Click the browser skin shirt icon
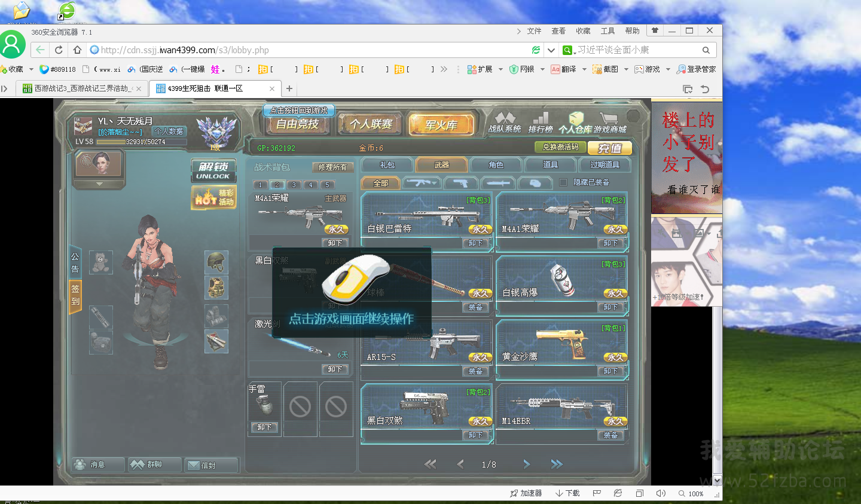This screenshot has height=504, width=861. pyautogui.click(x=655, y=30)
